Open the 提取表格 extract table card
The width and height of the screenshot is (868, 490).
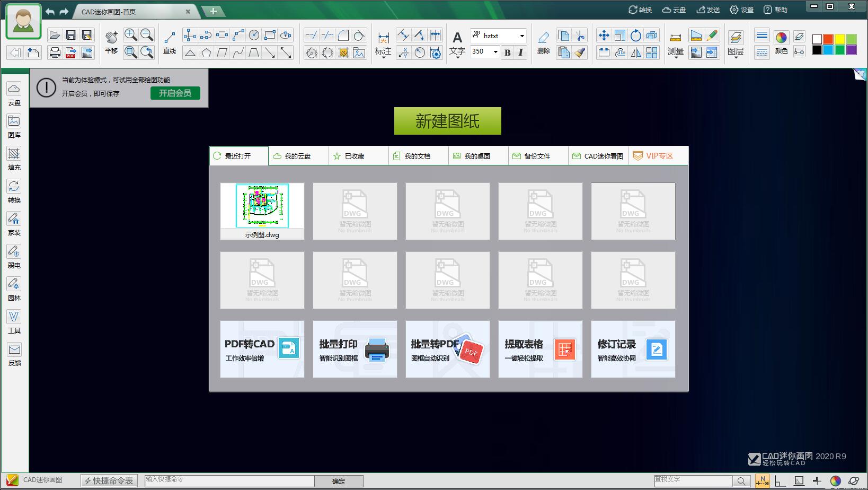tap(541, 349)
